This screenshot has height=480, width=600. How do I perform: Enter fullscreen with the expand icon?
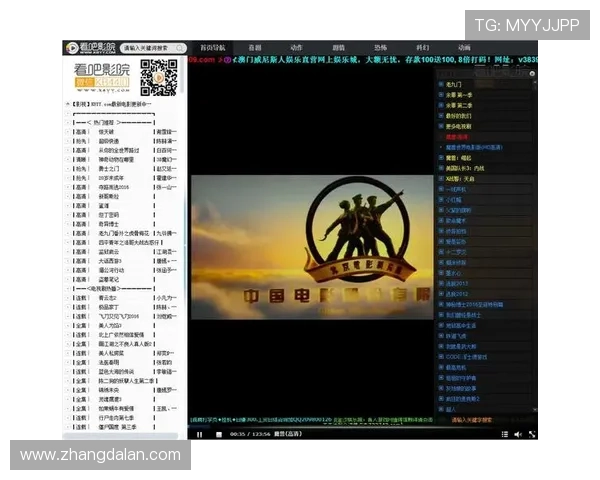533,434
